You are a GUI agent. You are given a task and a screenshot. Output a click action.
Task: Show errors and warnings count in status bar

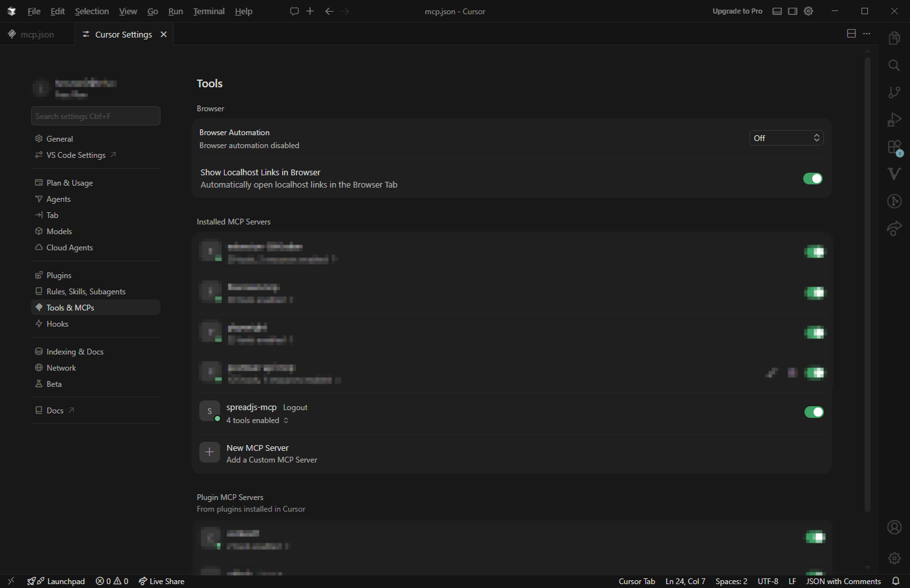[112, 582]
